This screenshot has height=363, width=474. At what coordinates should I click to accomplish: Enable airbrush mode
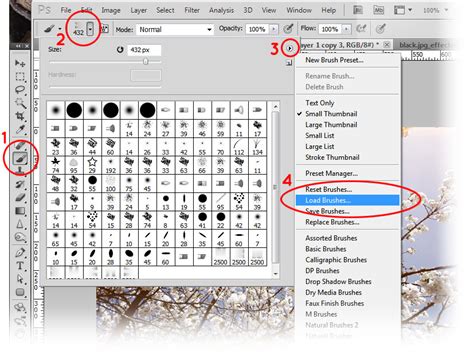[x=361, y=29]
